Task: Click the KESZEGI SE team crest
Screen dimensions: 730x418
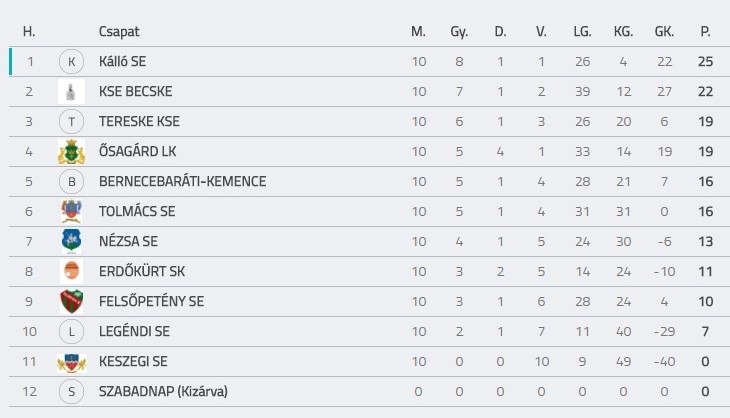Action: click(x=71, y=362)
